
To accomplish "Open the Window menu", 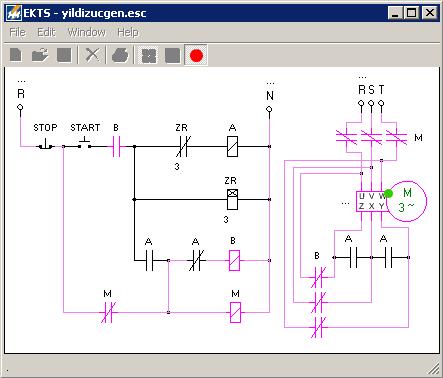I will pyautogui.click(x=87, y=32).
